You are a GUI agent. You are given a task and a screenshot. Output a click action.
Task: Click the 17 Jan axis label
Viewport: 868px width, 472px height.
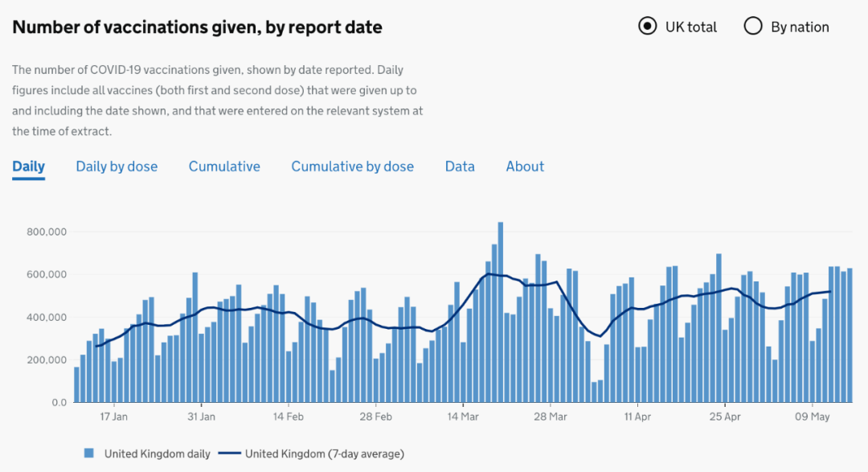coord(113,417)
